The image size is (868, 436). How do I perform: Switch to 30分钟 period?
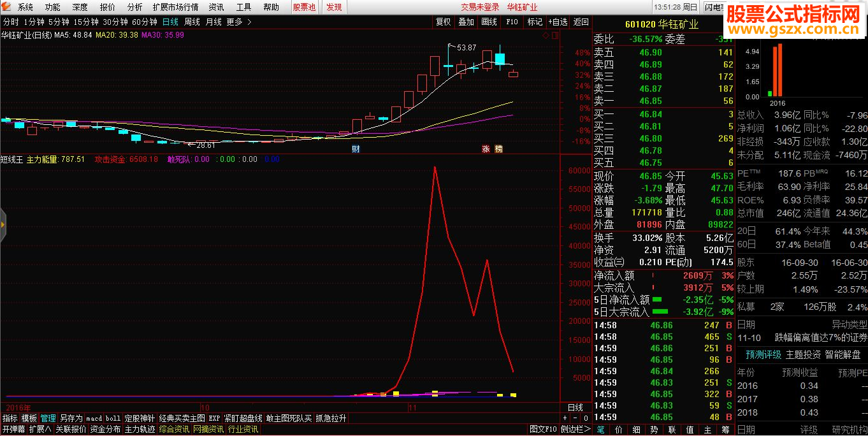tap(115, 22)
